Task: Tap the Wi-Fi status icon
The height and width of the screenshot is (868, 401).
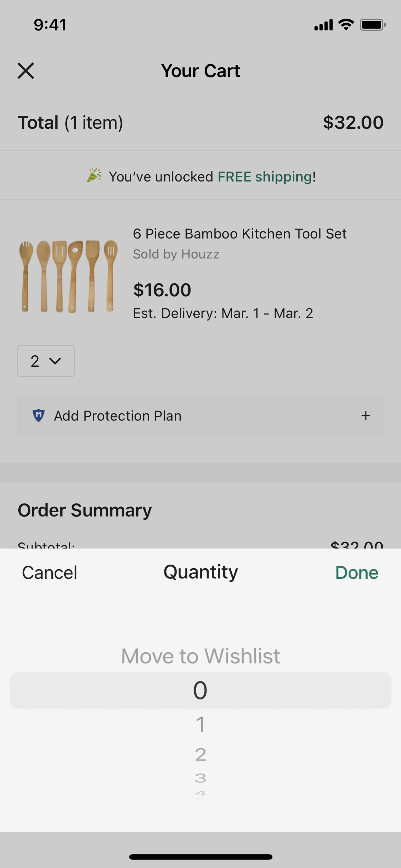Action: pyautogui.click(x=346, y=25)
